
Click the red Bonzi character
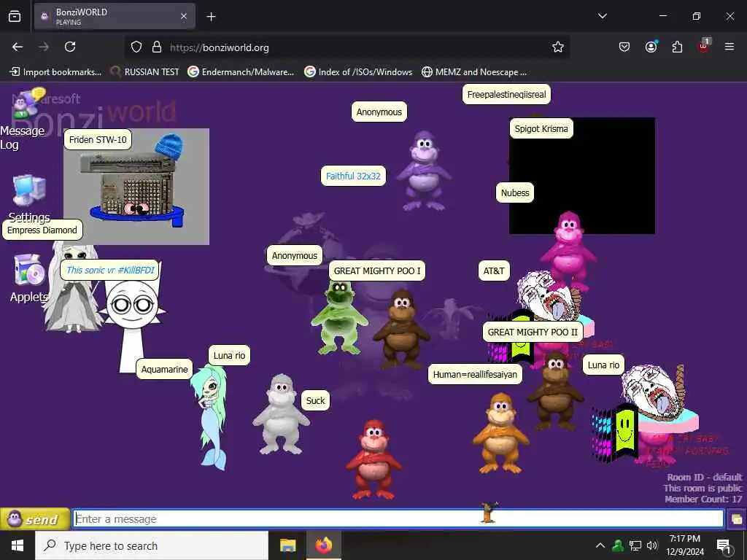[374, 458]
